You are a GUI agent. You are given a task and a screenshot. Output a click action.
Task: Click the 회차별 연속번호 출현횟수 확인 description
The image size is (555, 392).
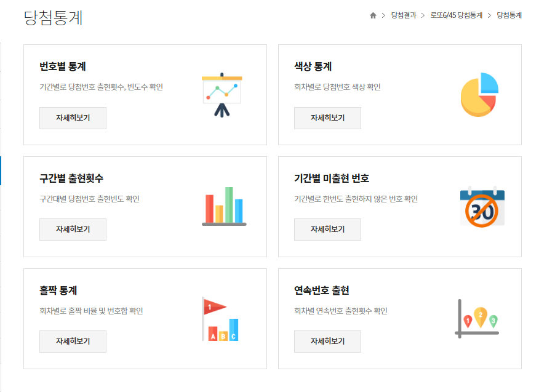pos(341,311)
